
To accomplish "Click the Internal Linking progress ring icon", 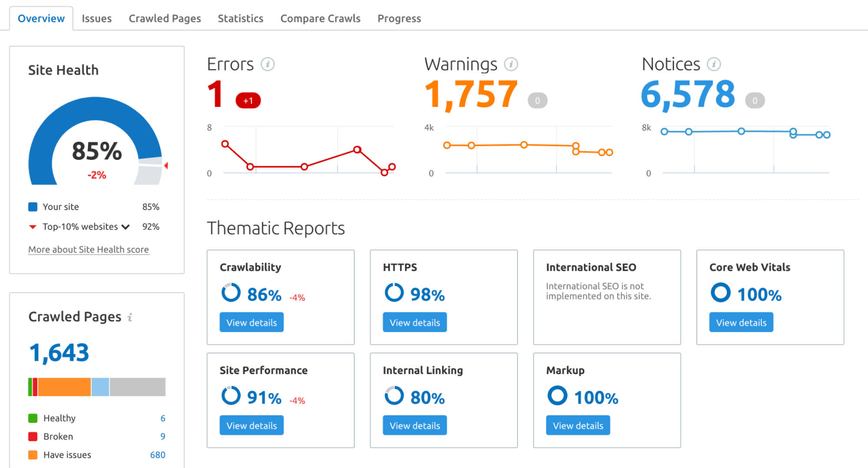I will [x=394, y=396].
